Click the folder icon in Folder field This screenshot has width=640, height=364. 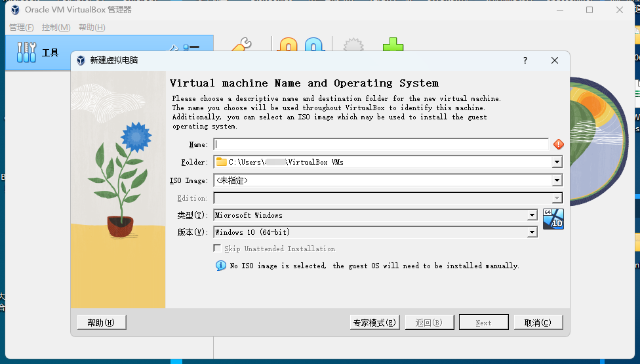[x=221, y=162]
